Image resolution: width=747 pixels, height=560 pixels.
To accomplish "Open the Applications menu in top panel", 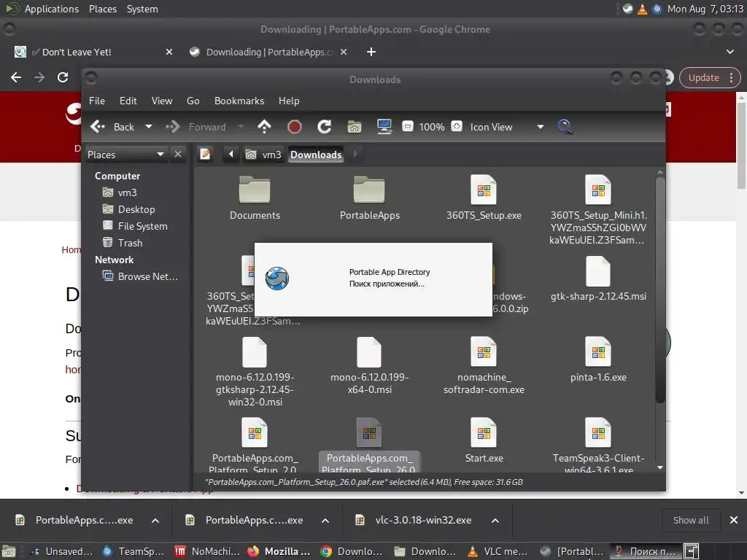I will click(x=52, y=9).
